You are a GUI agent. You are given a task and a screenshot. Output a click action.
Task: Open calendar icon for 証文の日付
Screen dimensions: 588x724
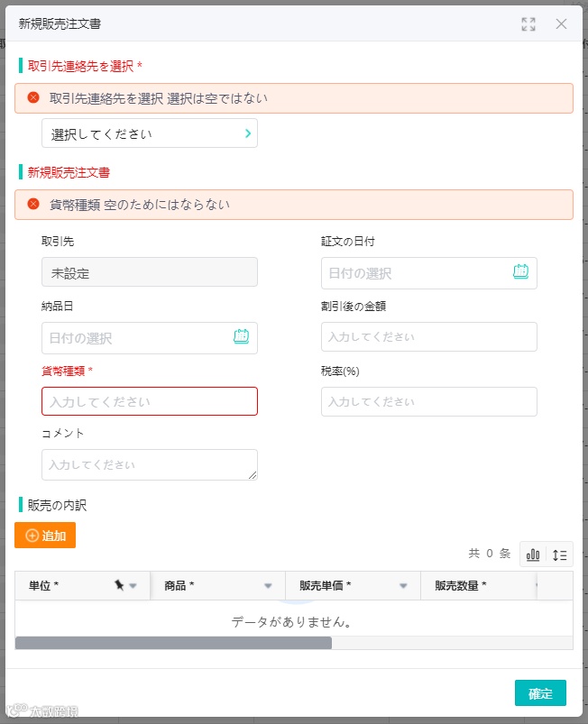(x=520, y=272)
